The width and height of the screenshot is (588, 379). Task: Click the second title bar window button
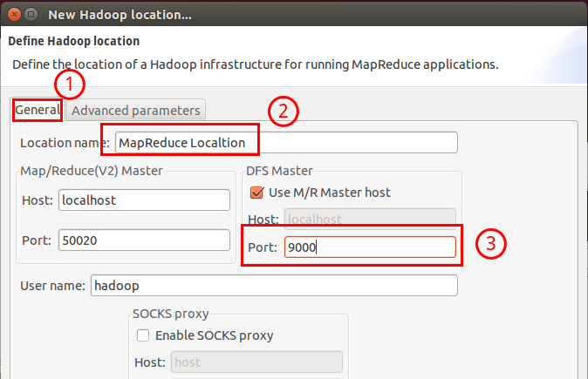pos(32,15)
